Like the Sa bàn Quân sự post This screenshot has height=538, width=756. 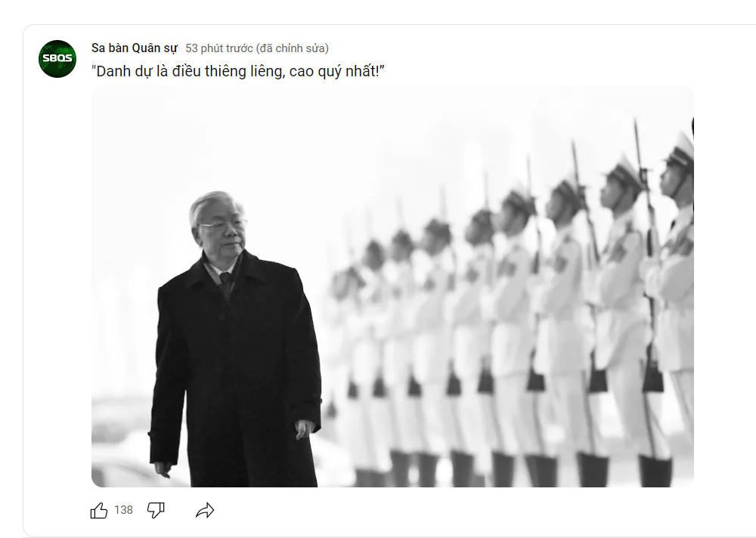click(x=99, y=510)
